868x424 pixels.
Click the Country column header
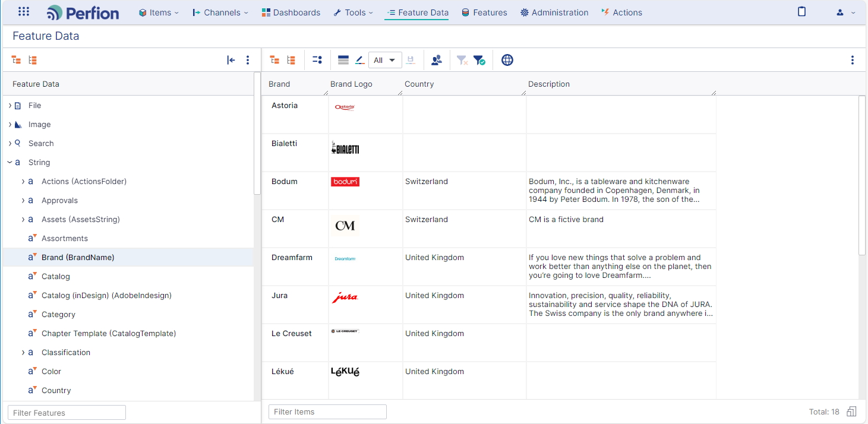[x=419, y=84]
